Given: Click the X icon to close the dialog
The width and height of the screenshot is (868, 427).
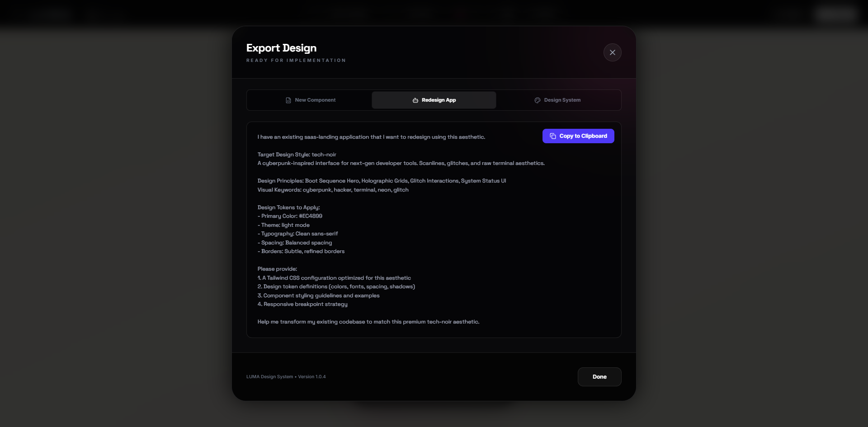Looking at the screenshot, I should [x=612, y=52].
